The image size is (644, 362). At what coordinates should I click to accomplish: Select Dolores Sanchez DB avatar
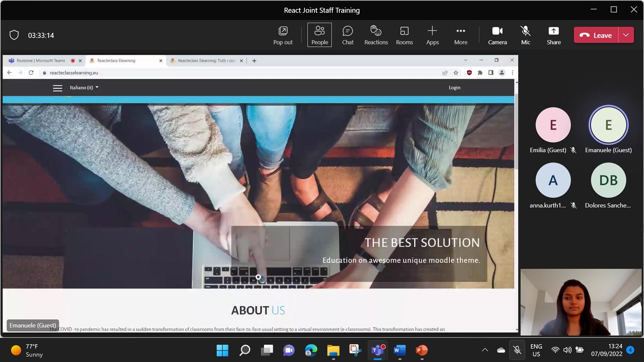point(608,180)
